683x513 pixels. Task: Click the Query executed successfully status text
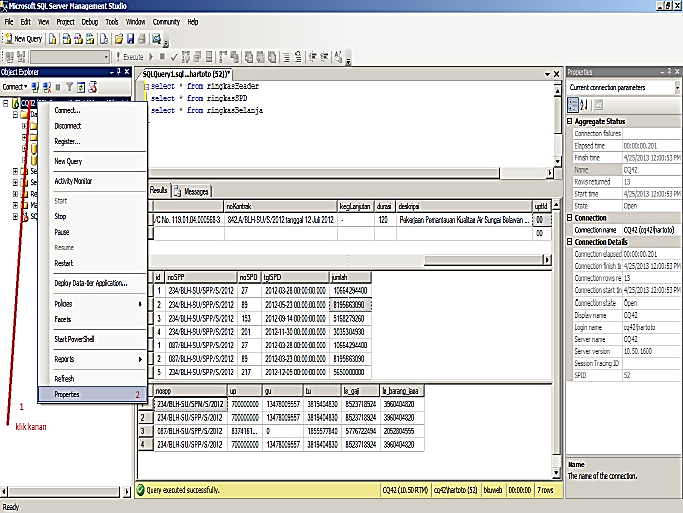pos(183,490)
